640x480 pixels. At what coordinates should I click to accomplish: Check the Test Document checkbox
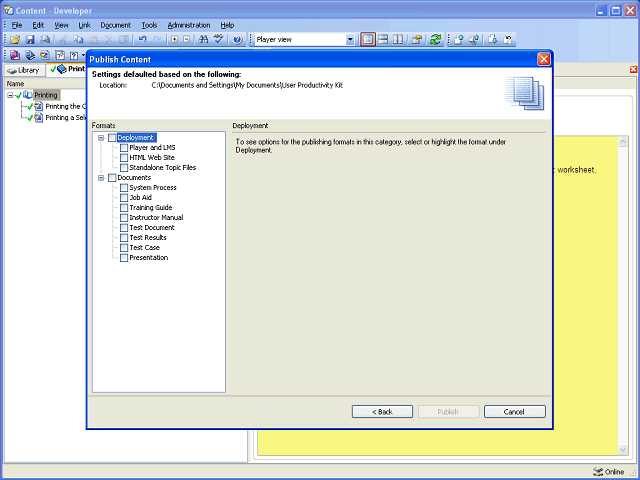tap(124, 228)
